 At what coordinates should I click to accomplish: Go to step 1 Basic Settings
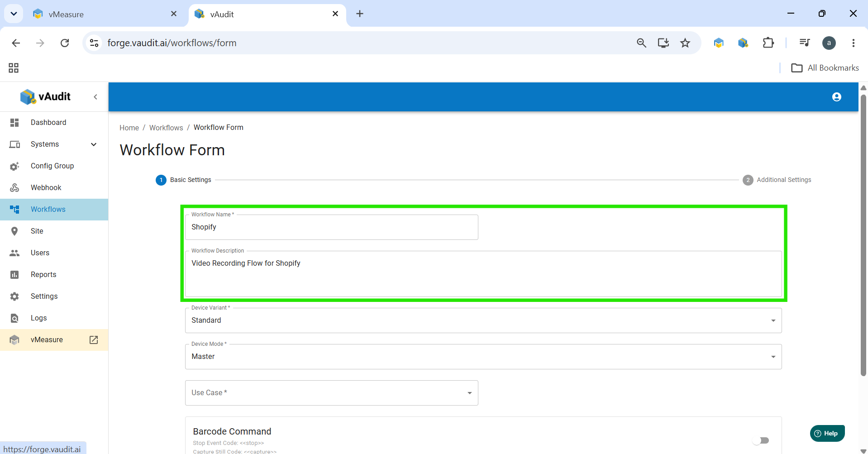coord(183,180)
